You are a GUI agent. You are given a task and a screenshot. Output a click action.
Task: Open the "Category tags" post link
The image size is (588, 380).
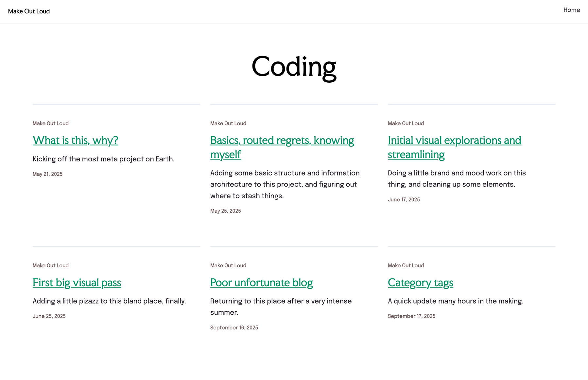pyautogui.click(x=420, y=283)
